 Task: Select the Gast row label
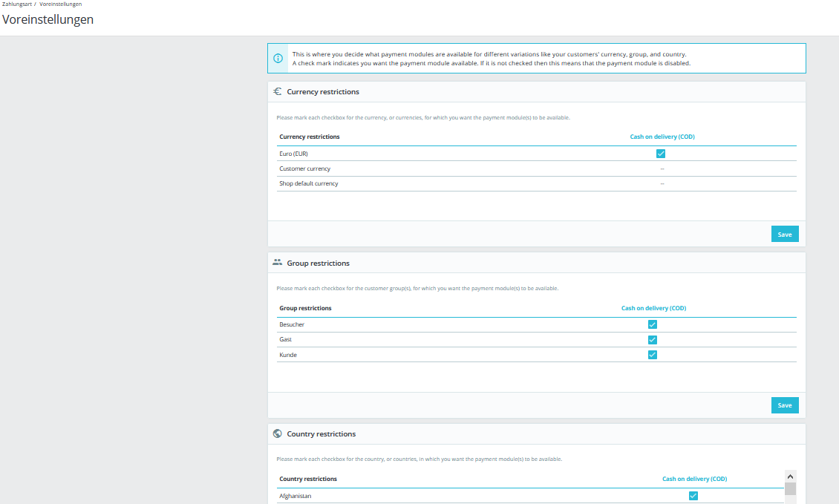click(285, 339)
